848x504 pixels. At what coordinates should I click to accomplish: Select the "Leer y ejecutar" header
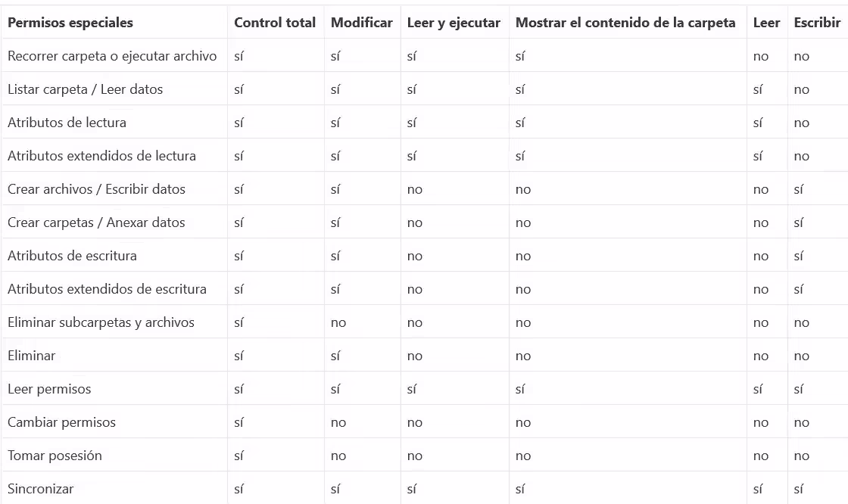(454, 23)
